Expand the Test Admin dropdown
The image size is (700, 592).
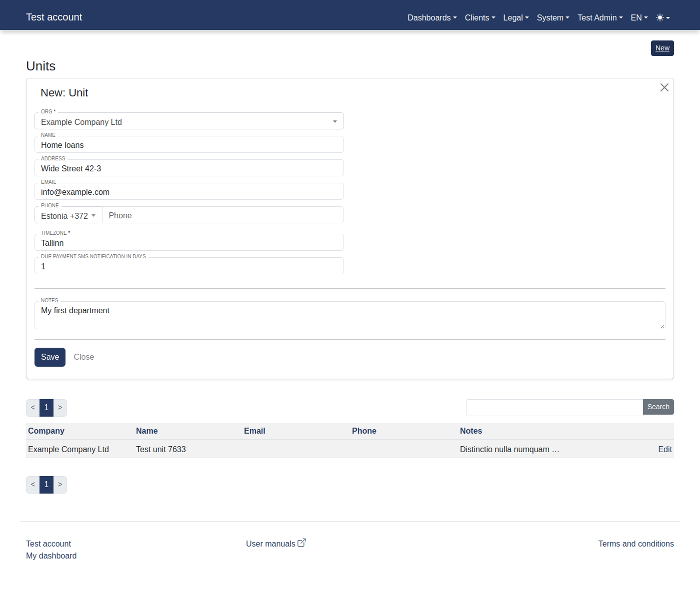(x=599, y=17)
